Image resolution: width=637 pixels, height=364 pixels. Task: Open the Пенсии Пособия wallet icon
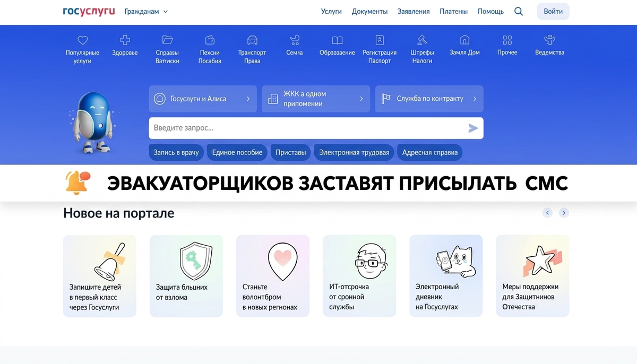coord(210,40)
